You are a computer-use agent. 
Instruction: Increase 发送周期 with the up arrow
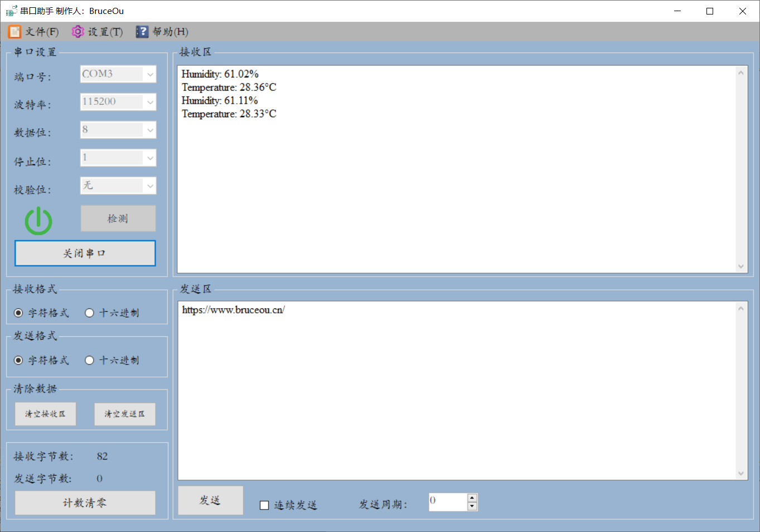point(472,497)
